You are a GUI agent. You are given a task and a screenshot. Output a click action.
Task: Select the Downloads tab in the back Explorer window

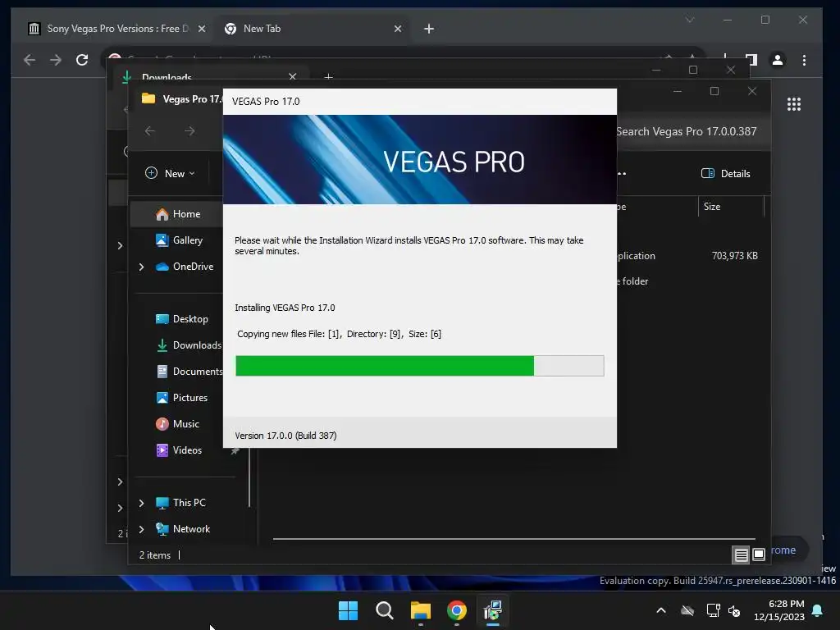(x=209, y=76)
